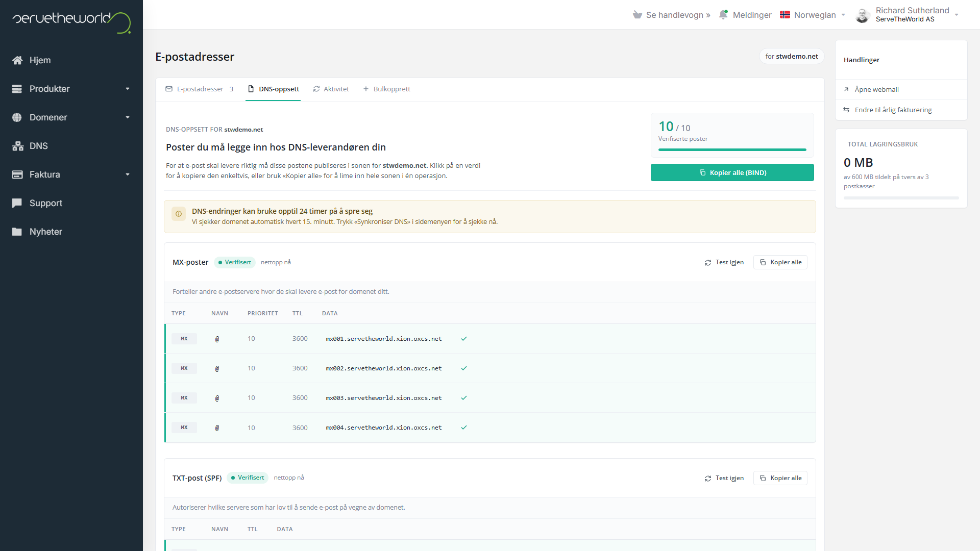Screen dimensions: 980x551
Task: Click the priority 10 of mx003 row
Action: (x=251, y=398)
